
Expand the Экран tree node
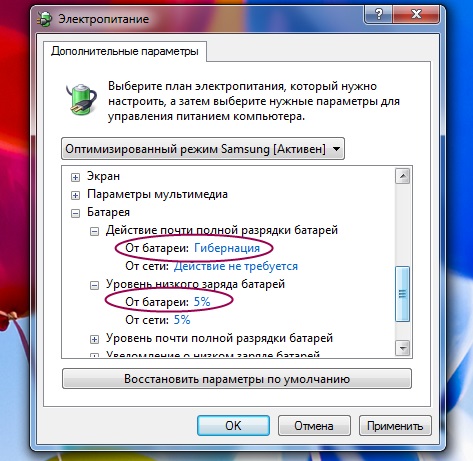75,177
